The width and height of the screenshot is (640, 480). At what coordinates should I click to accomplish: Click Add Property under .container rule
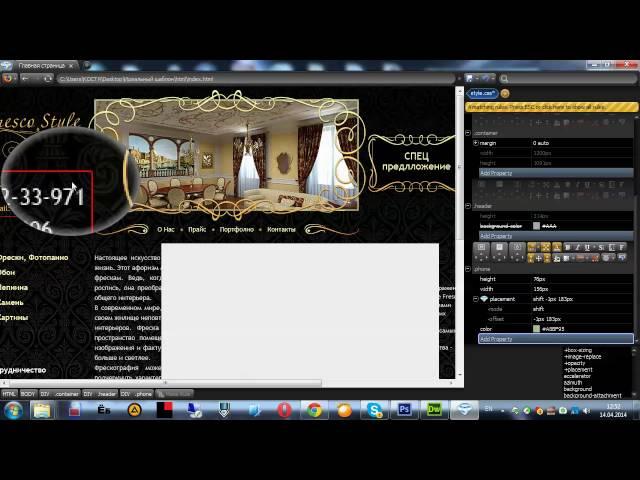point(556,173)
